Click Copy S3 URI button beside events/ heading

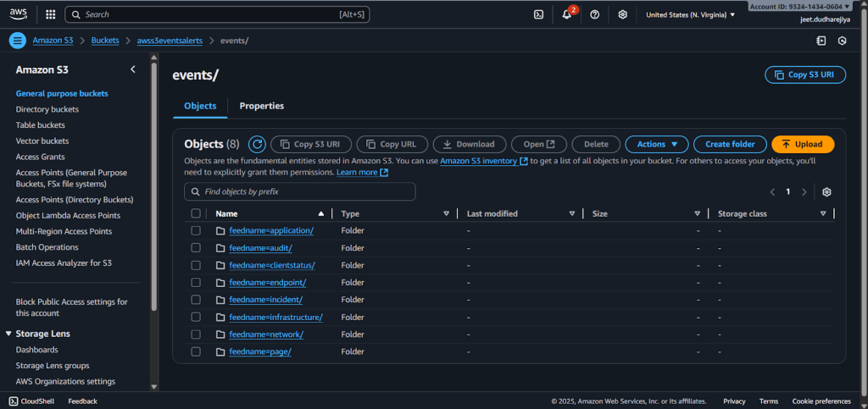coord(805,75)
